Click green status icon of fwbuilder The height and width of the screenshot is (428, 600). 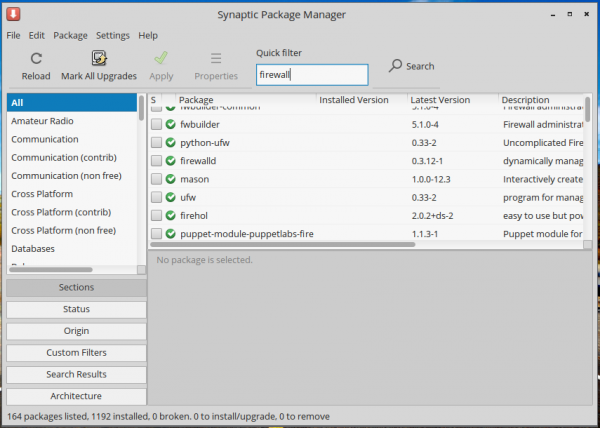[170, 124]
